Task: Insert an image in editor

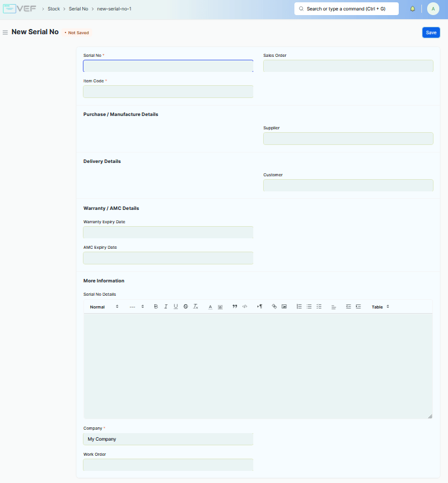Action: 284,307
